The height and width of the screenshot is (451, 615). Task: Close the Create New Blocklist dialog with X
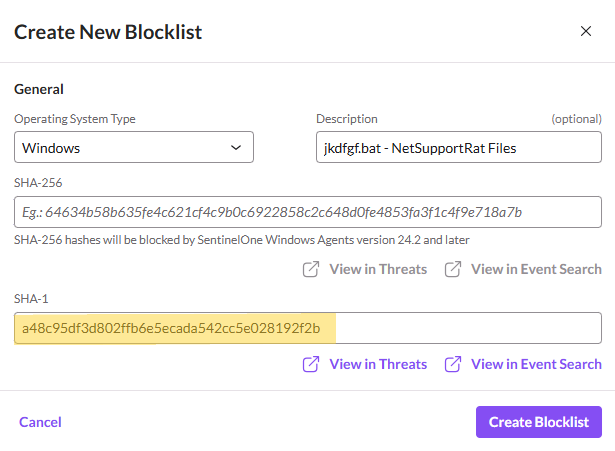[x=586, y=31]
